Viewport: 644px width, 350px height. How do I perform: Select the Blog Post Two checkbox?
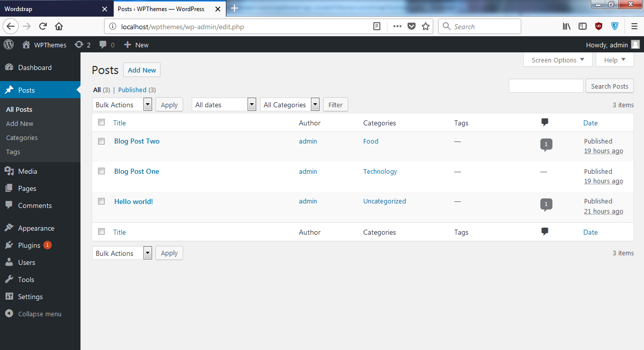point(102,142)
